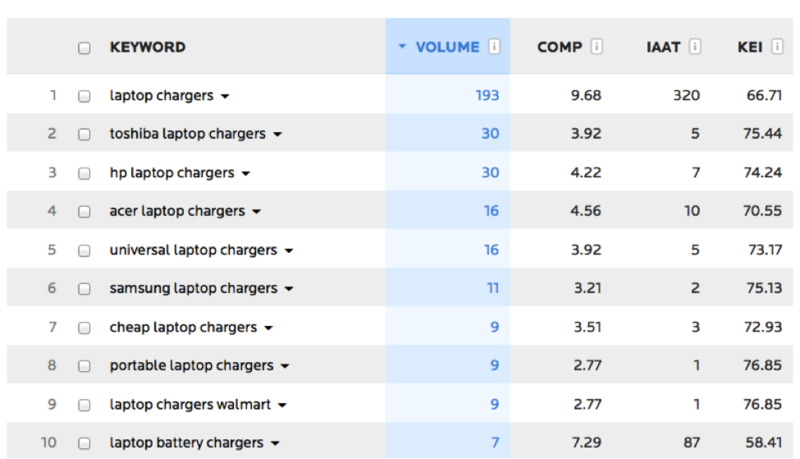Expand the cheap laptop chargers arrow
The height and width of the screenshot is (459, 800).
[268, 328]
